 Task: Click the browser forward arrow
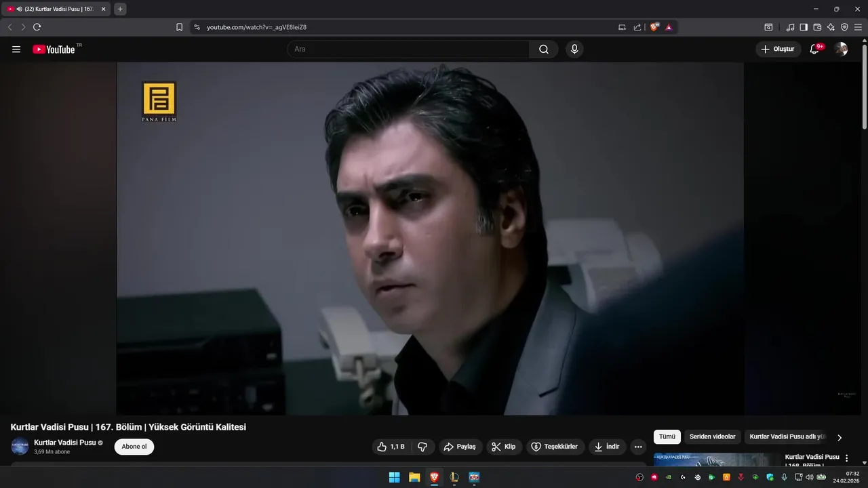click(23, 27)
